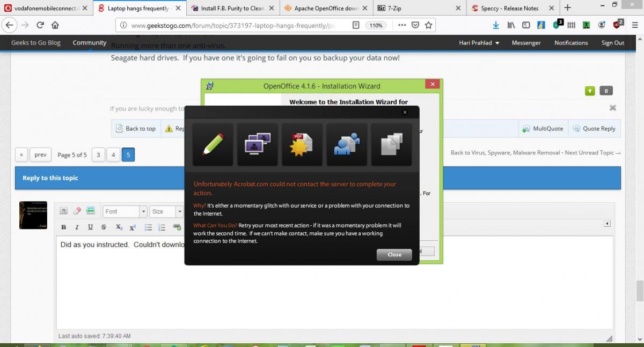Open the screen sharing monitors icon
This screenshot has width=644, height=347.
coord(258,144)
